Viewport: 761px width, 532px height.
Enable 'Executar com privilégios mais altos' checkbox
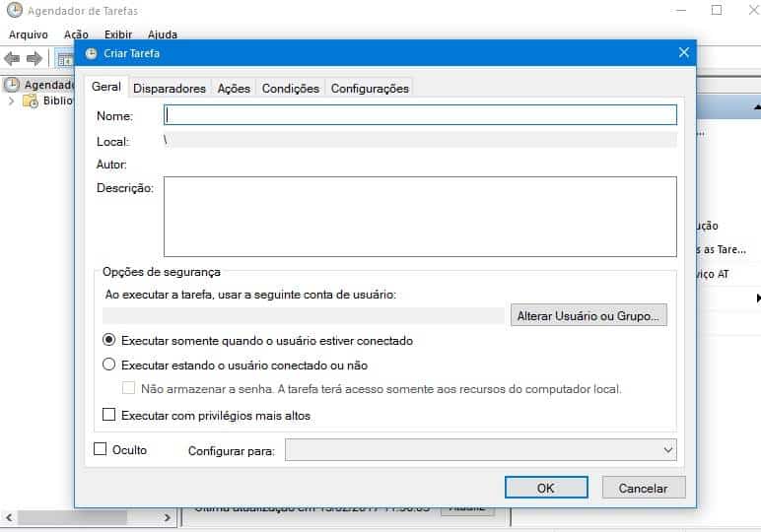109,416
